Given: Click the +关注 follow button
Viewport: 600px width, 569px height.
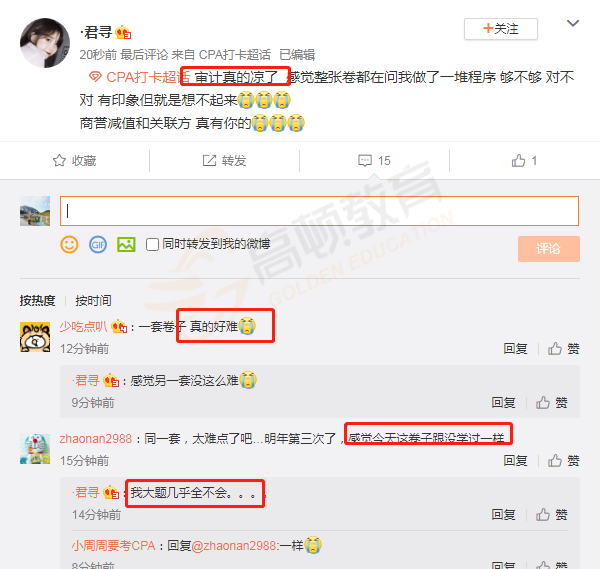Looking at the screenshot, I should click(x=501, y=29).
